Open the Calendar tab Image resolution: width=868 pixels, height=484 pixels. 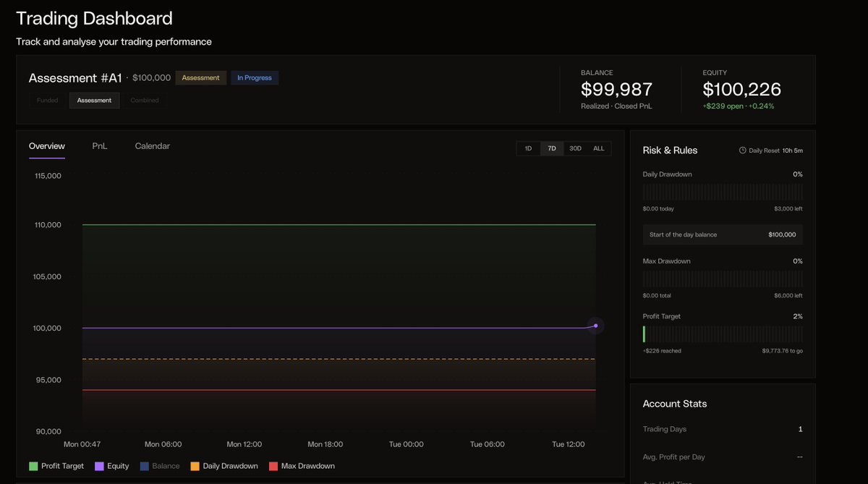coord(153,146)
